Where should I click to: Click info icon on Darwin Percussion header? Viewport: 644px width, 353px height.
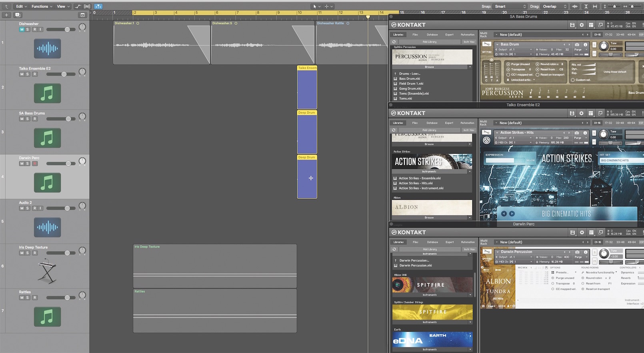click(586, 252)
